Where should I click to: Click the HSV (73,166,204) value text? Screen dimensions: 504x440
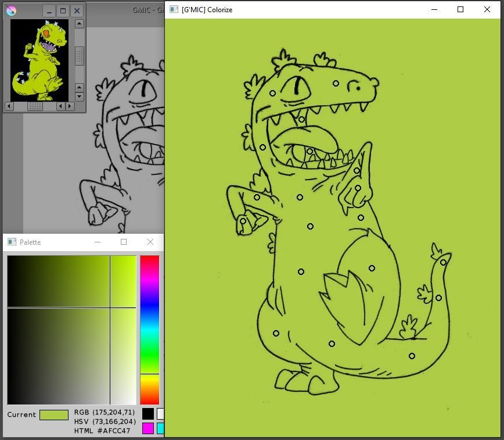pyautogui.click(x=105, y=421)
